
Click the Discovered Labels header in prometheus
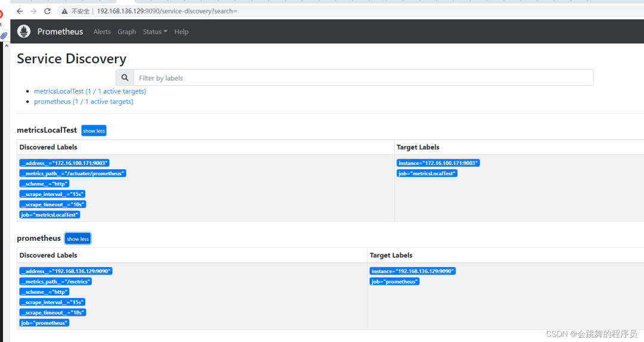48,255
